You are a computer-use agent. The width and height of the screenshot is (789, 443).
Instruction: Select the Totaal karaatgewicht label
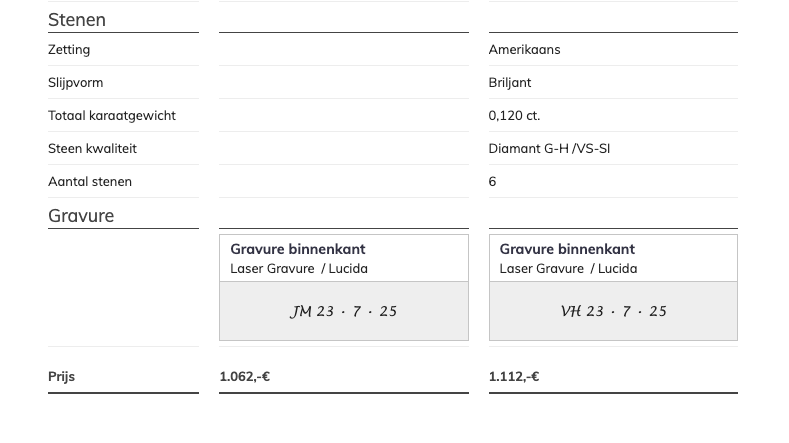(112, 116)
